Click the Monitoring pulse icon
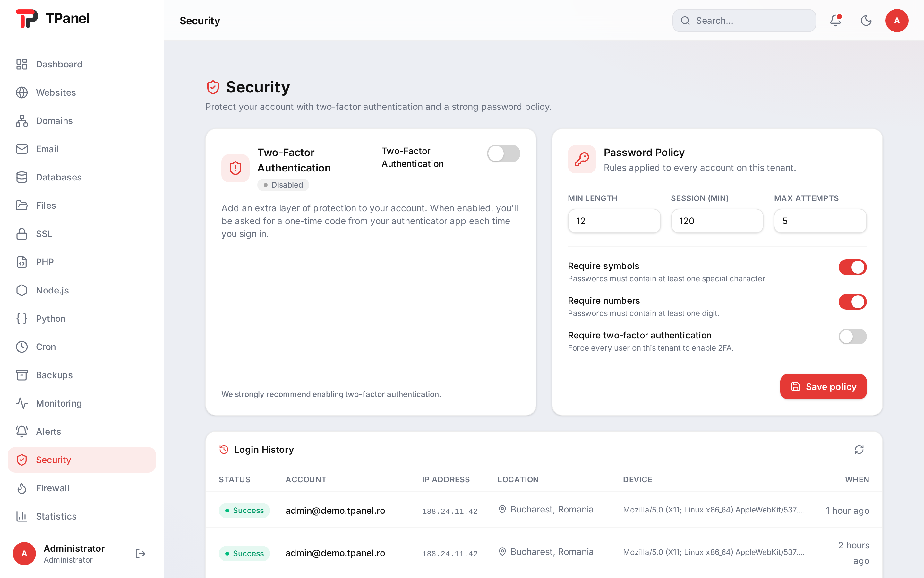This screenshot has height=578, width=924. click(x=22, y=403)
